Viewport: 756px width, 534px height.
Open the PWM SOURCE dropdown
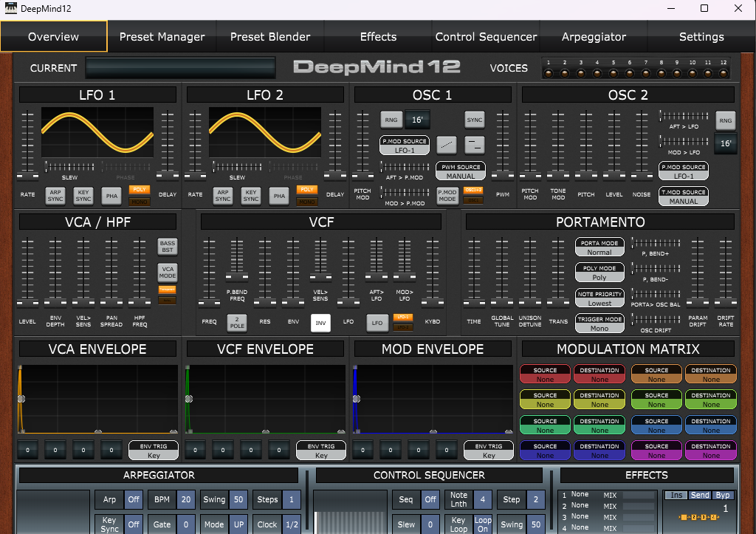(461, 171)
